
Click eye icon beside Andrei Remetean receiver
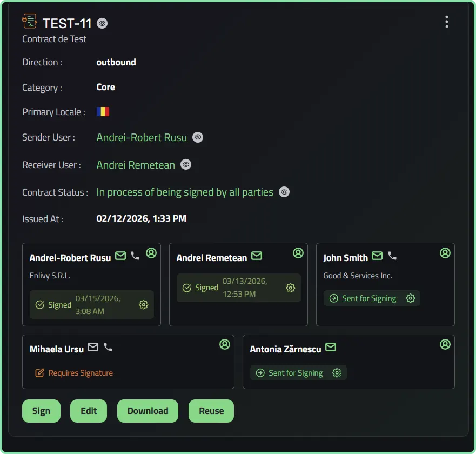pyautogui.click(x=186, y=165)
